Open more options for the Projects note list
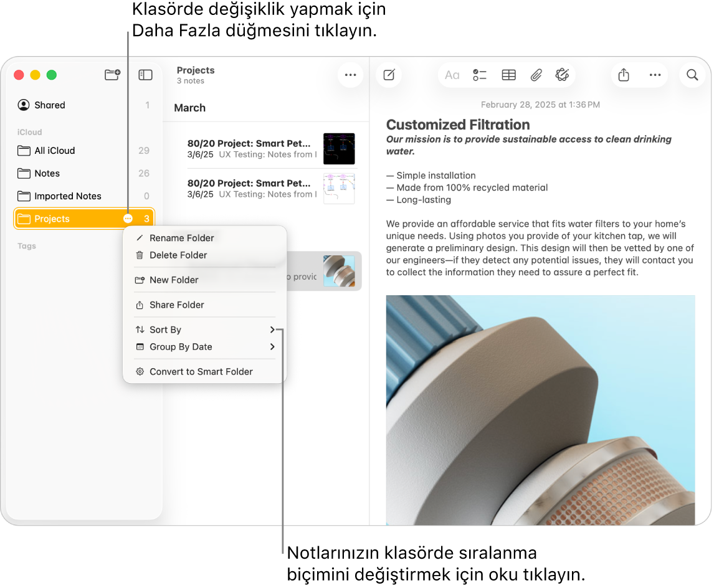714x588 pixels. (350, 75)
